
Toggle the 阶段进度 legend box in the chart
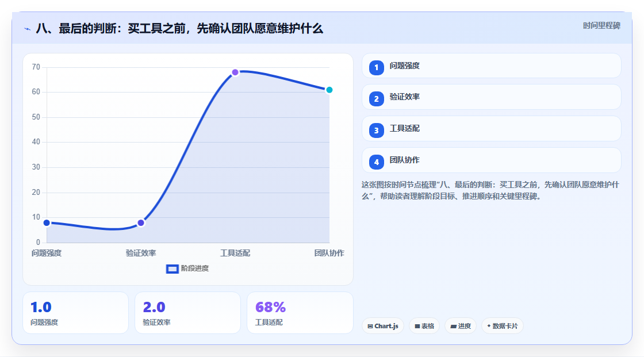click(172, 269)
